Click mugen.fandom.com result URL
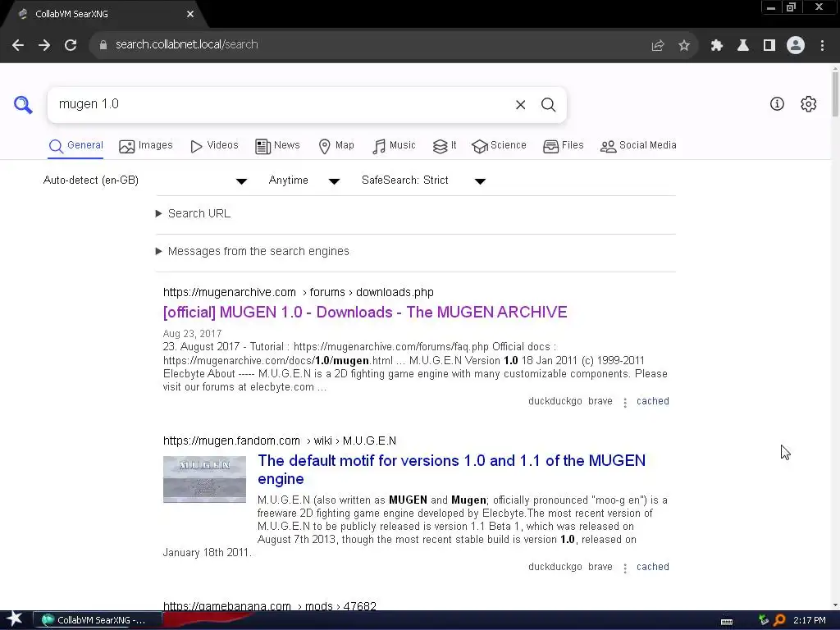 [x=280, y=441]
